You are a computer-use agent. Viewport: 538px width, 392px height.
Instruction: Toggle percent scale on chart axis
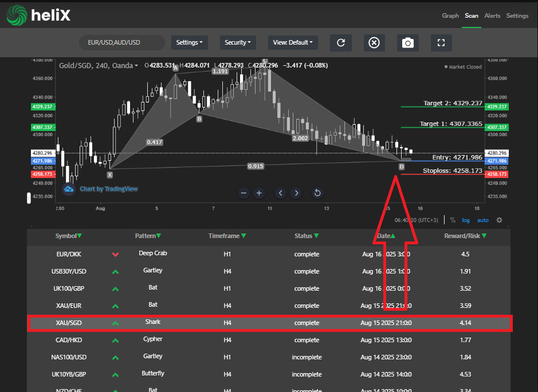point(453,220)
